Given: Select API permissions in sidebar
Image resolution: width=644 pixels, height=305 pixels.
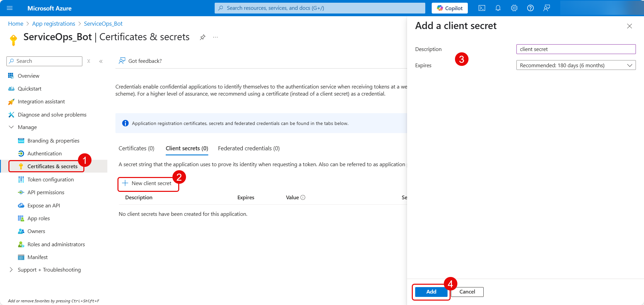Looking at the screenshot, I should coord(46,193).
